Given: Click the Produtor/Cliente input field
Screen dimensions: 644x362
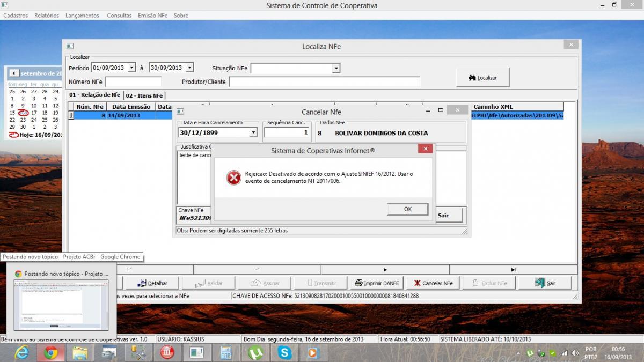Looking at the screenshot, I should [324, 82].
